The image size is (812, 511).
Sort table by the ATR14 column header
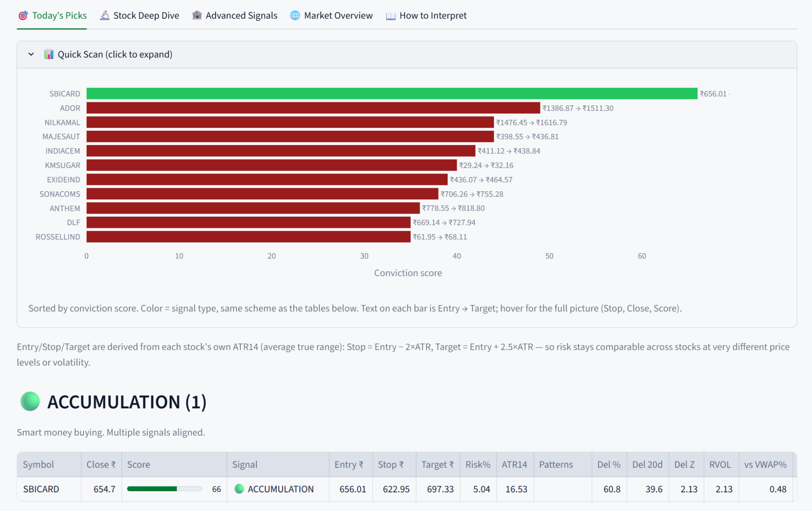tap(515, 464)
